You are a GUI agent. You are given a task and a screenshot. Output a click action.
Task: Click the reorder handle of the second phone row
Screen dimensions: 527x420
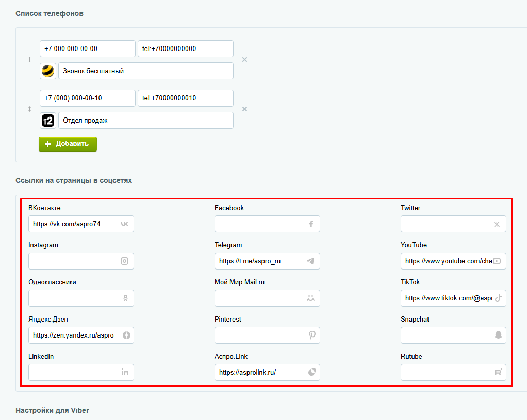(x=29, y=109)
